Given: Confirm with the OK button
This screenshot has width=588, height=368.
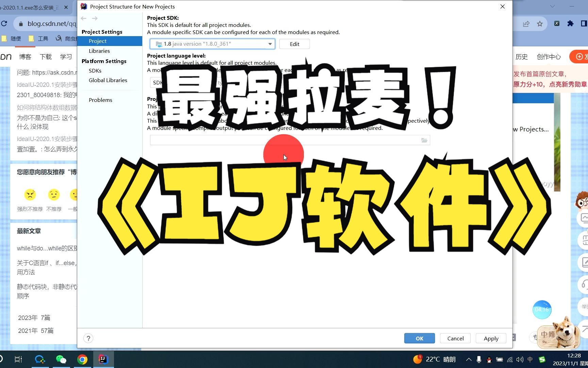Looking at the screenshot, I should 419,338.
